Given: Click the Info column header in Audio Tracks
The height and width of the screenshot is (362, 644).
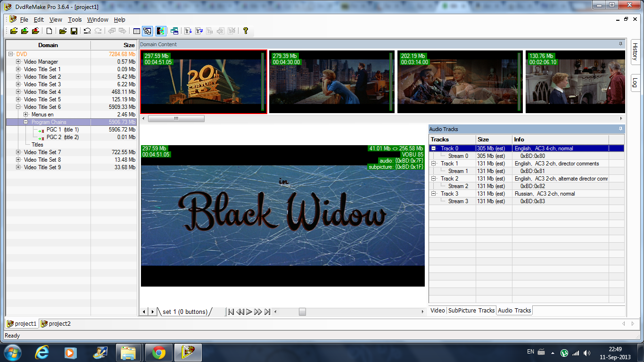Looking at the screenshot, I should point(561,140).
